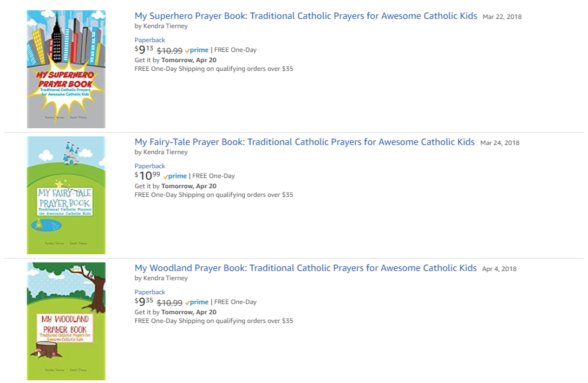The height and width of the screenshot is (383, 588).
Task: Click the My Woodland Prayer Book title link
Action: 305,268
